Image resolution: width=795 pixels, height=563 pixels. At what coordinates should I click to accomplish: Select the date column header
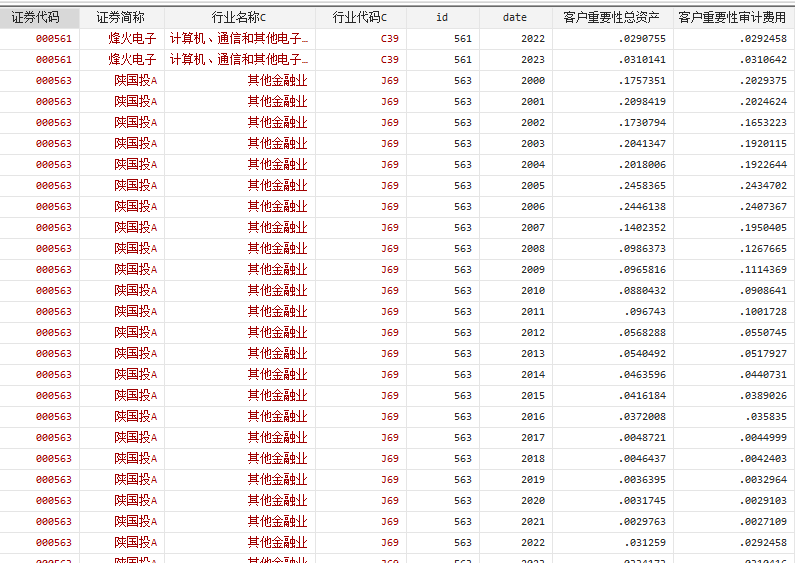pos(515,17)
